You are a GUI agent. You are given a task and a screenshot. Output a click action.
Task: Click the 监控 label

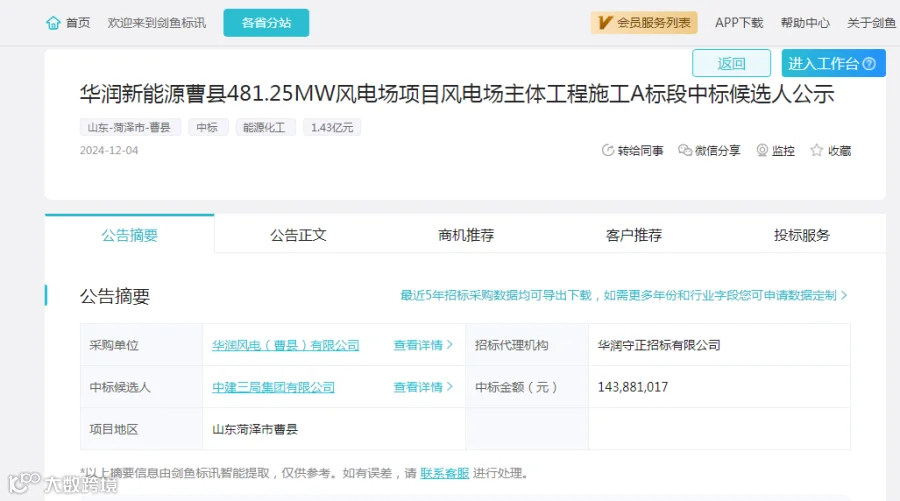(783, 150)
